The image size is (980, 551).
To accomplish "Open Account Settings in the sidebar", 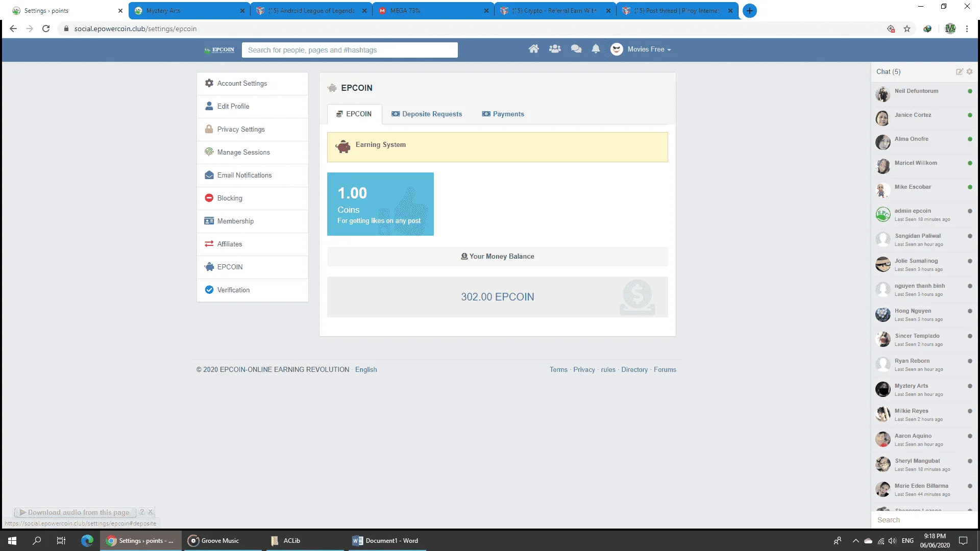I will pyautogui.click(x=253, y=83).
